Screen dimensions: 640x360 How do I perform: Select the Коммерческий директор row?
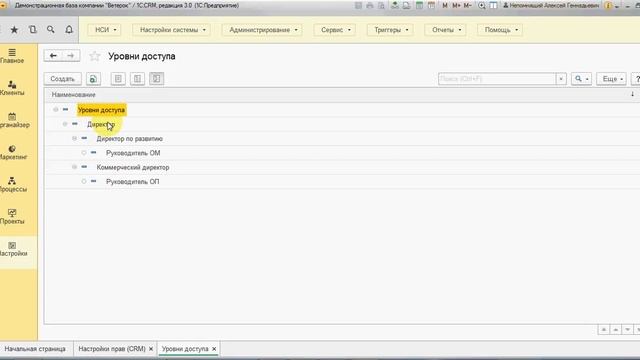click(342, 167)
